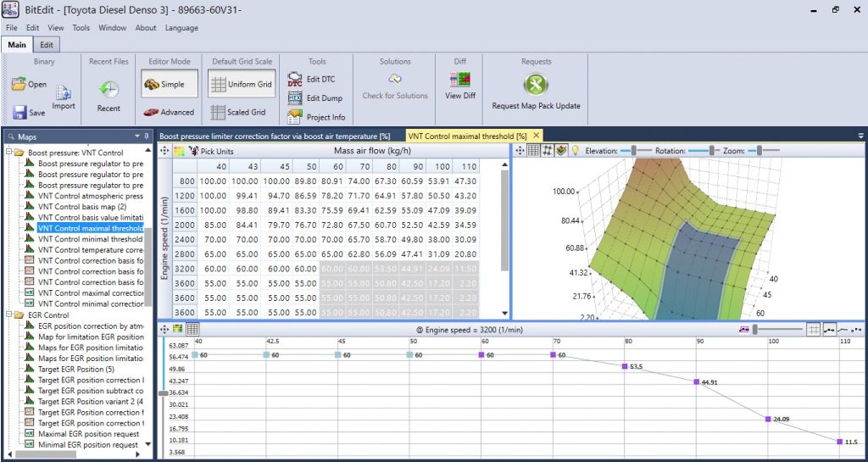Open View Diff comparison
Viewport: 868px width, 462px height.
(x=460, y=86)
